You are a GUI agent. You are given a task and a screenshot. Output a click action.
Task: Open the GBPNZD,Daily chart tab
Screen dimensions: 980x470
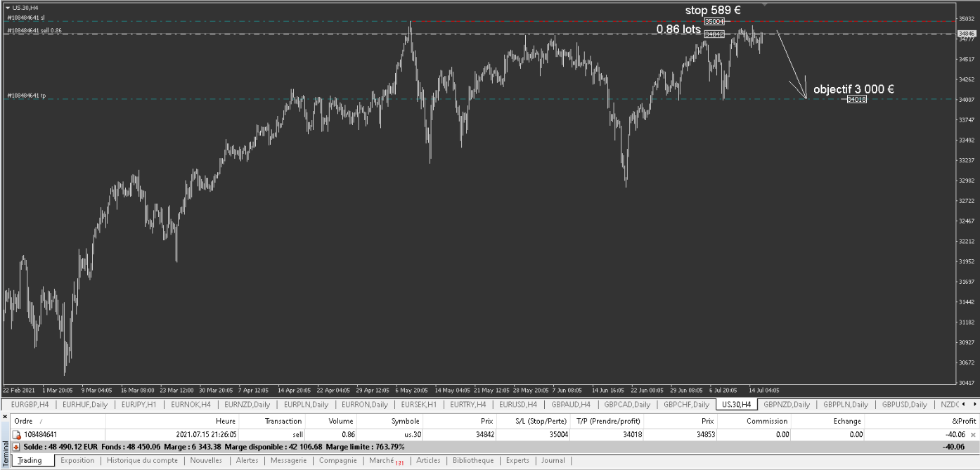tap(787, 405)
